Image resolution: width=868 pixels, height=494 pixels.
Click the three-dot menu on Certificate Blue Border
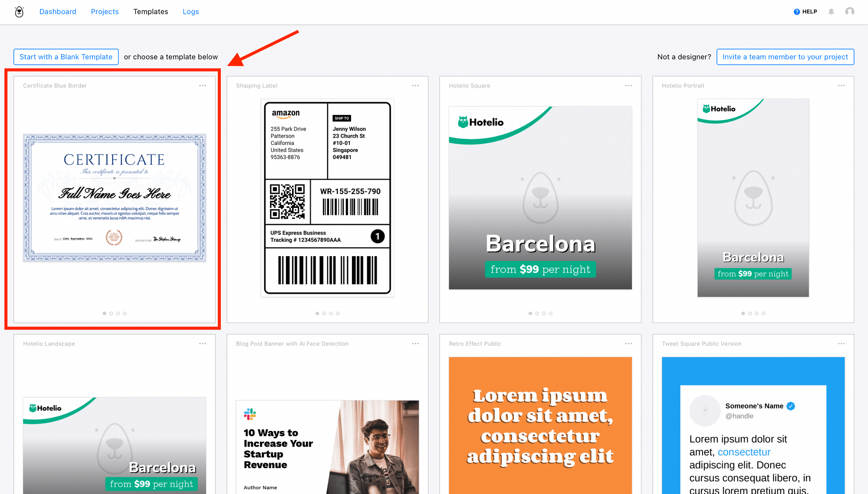click(x=203, y=86)
